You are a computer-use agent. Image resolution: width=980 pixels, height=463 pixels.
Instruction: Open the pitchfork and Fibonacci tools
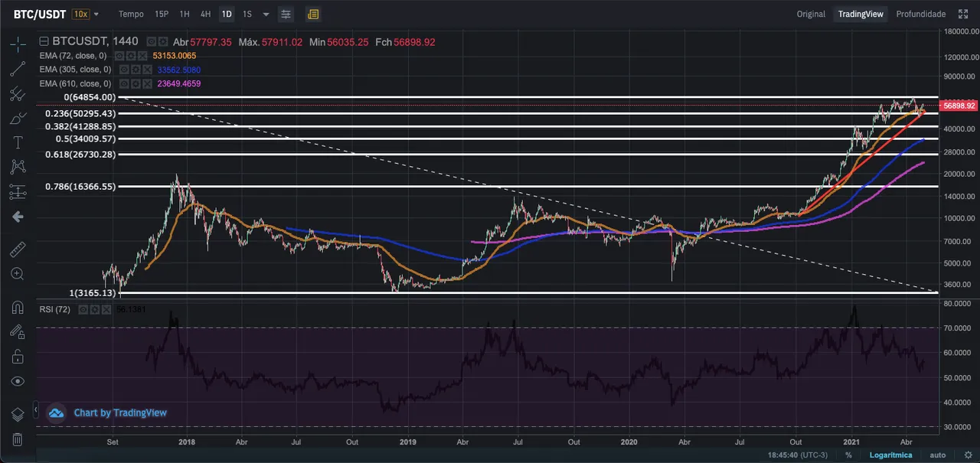(18, 94)
